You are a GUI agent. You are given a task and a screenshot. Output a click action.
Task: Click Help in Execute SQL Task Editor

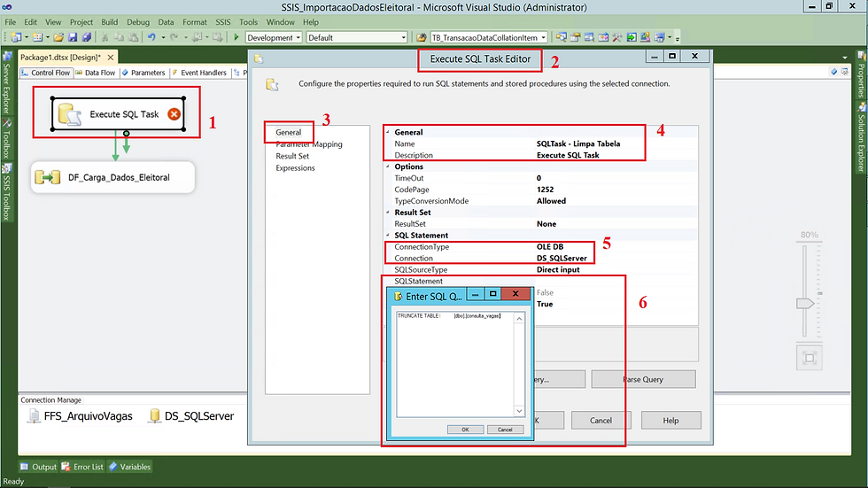point(671,421)
